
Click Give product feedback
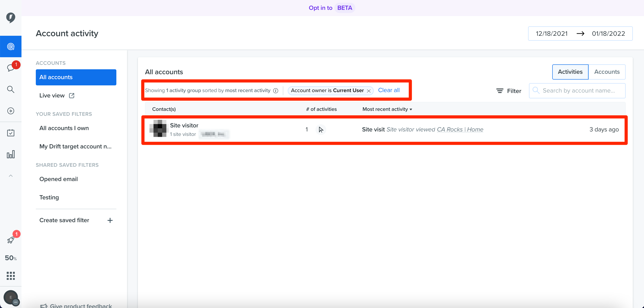coord(76,306)
